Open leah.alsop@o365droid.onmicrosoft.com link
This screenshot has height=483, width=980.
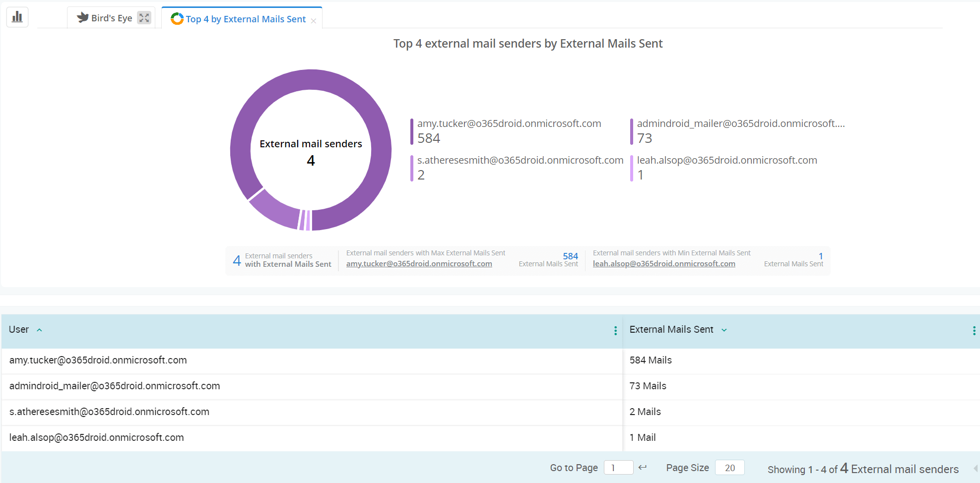[664, 263]
